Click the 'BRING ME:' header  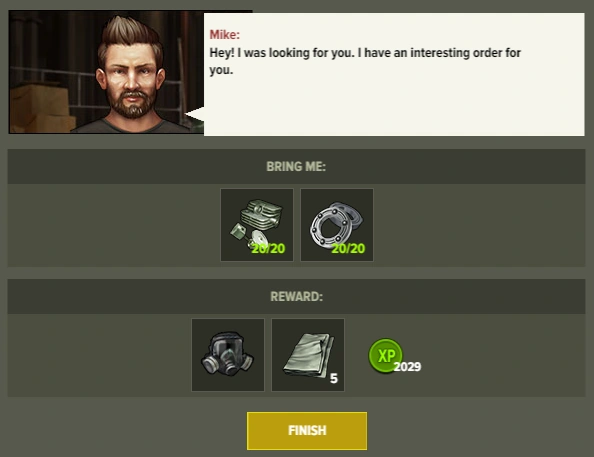296,166
